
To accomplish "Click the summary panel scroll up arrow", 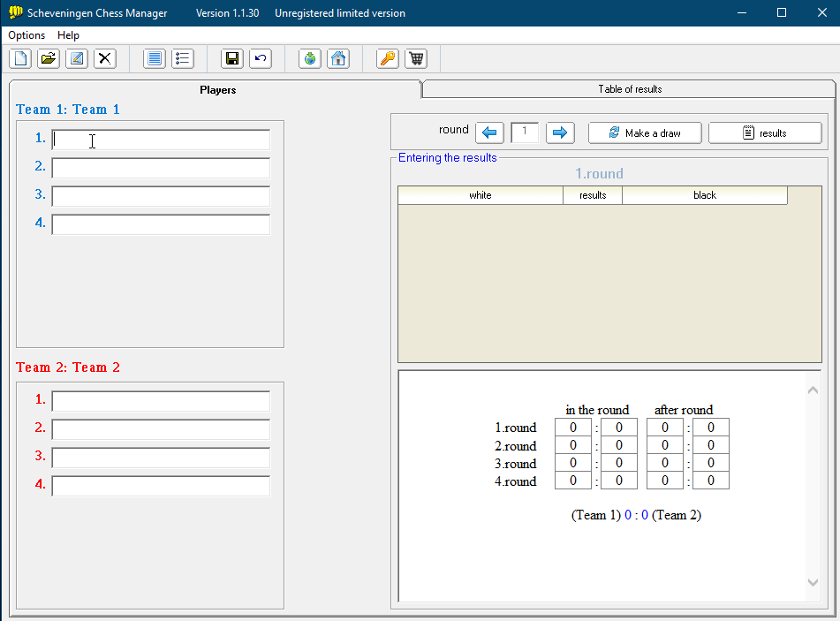I will [813, 390].
